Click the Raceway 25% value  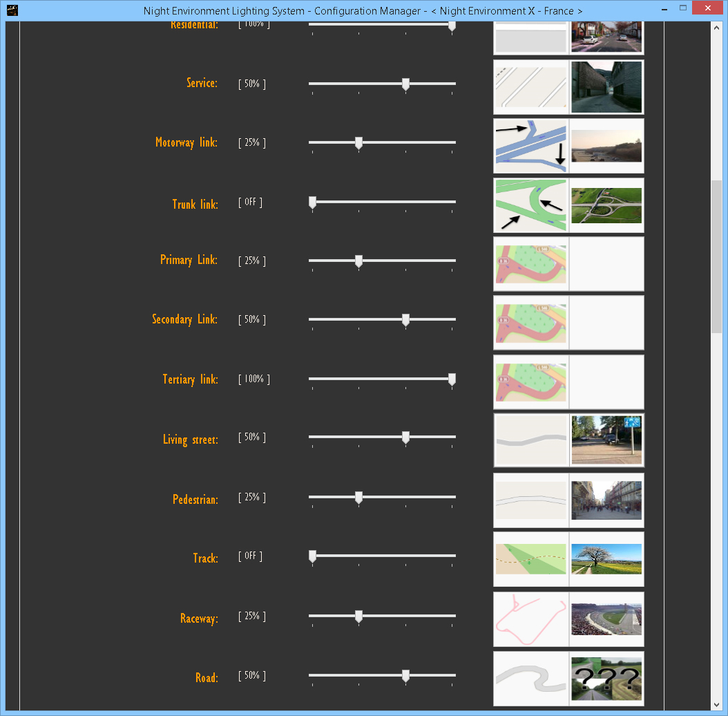point(252,616)
